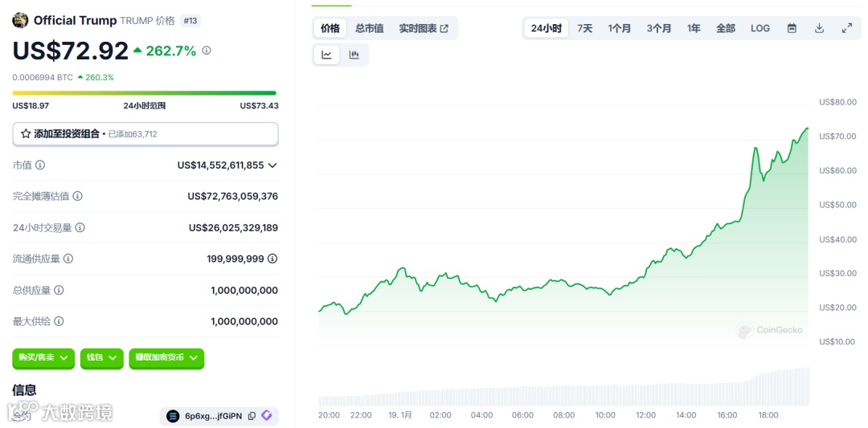Click the 赚取加密货币 button
868x428 pixels.
[x=166, y=357]
